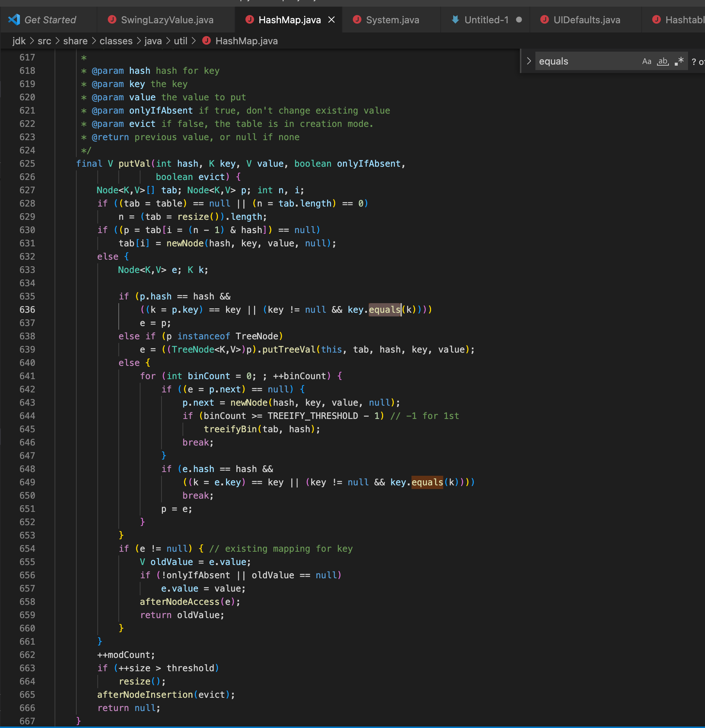This screenshot has height=728, width=705.
Task: Click the util breadcrumb segment
Action: [x=181, y=41]
